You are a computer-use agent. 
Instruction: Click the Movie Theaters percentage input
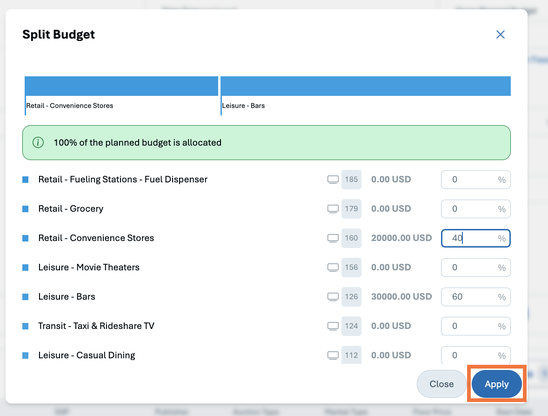[476, 267]
